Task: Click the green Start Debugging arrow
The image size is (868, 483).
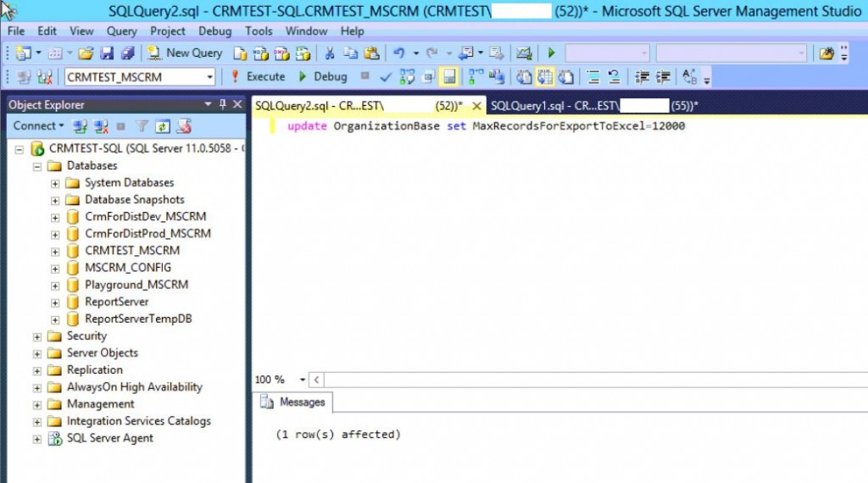Action: click(551, 53)
